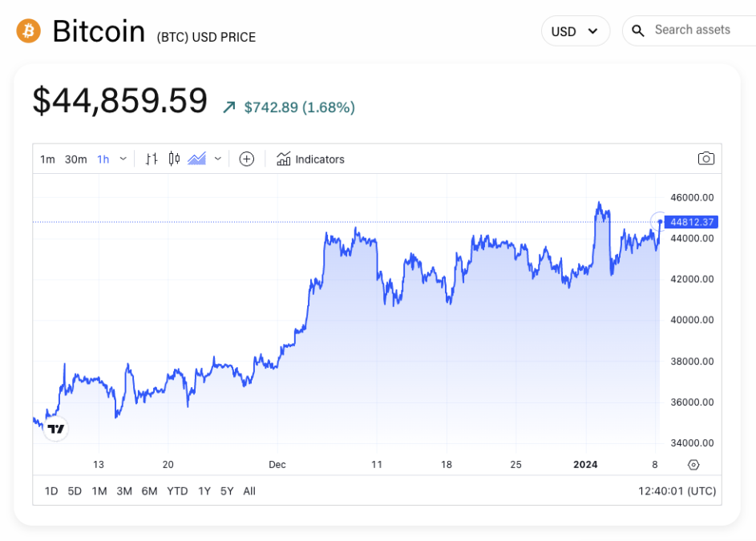This screenshot has height=541, width=756.
Task: Switch to the 30m interval
Action: click(75, 159)
